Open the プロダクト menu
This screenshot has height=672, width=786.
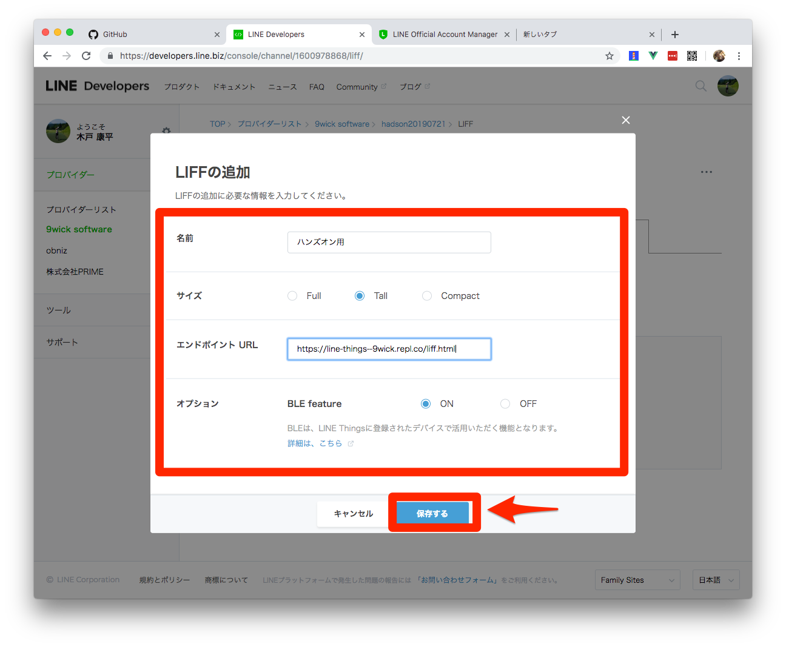coord(182,87)
